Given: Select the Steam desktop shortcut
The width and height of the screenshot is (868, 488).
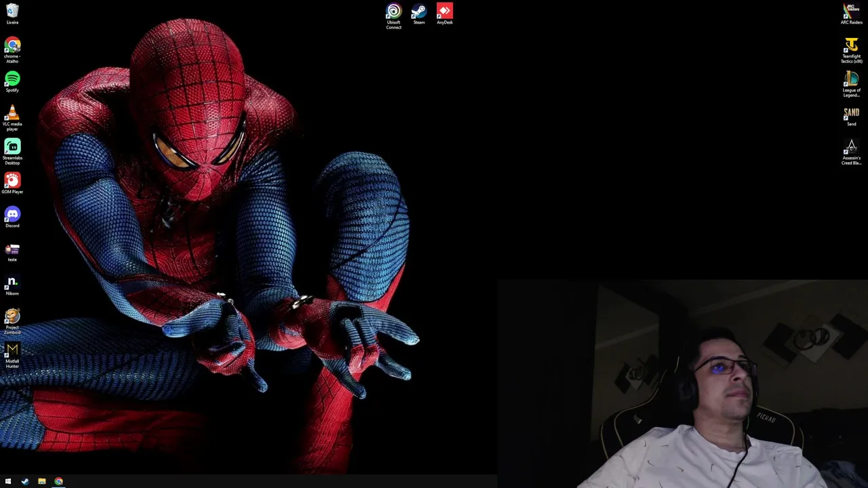Looking at the screenshot, I should tap(419, 14).
